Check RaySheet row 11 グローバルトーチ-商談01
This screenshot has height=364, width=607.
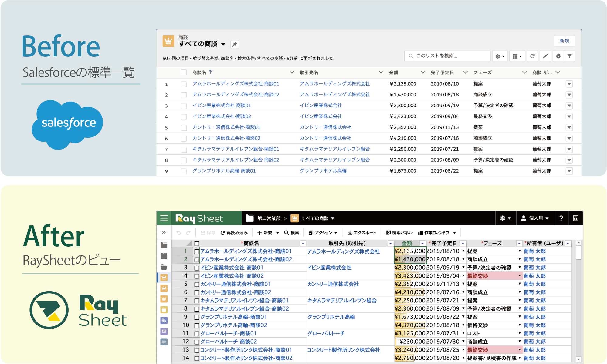tap(197, 334)
